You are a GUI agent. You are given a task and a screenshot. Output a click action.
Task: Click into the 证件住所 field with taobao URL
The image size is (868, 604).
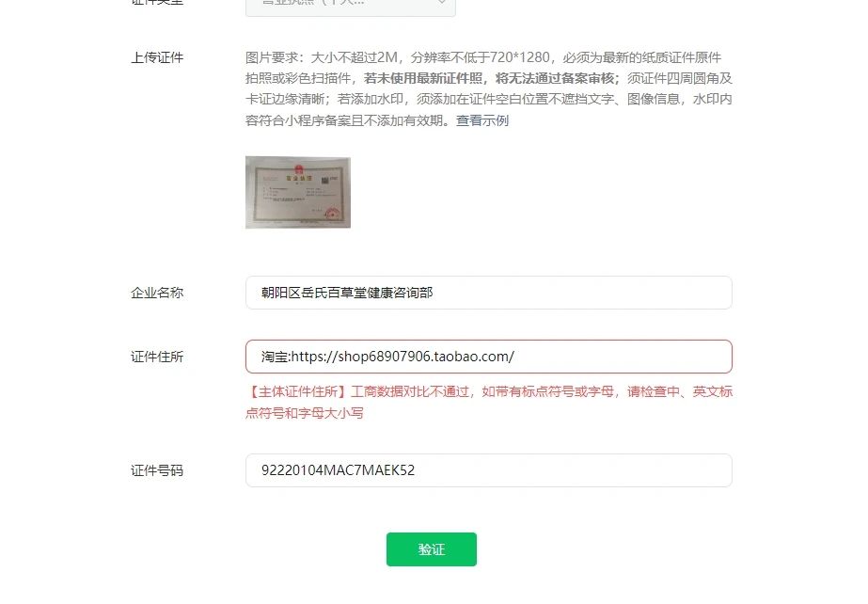(489, 357)
